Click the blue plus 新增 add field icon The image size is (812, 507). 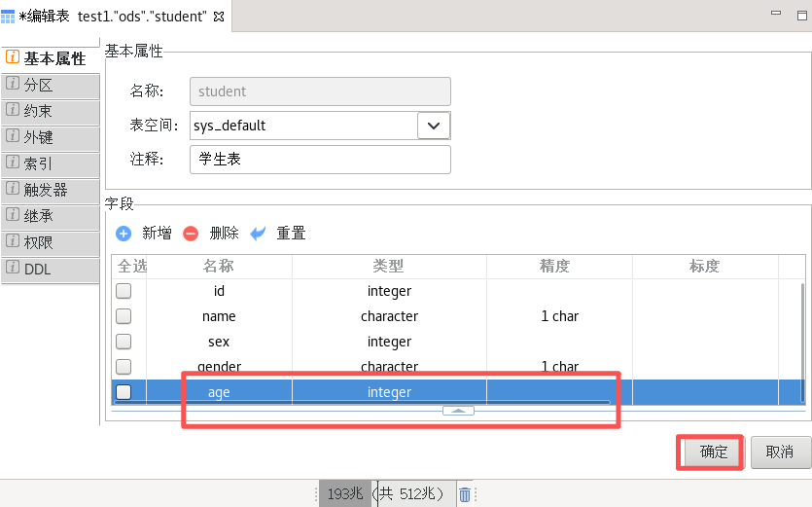click(x=124, y=234)
